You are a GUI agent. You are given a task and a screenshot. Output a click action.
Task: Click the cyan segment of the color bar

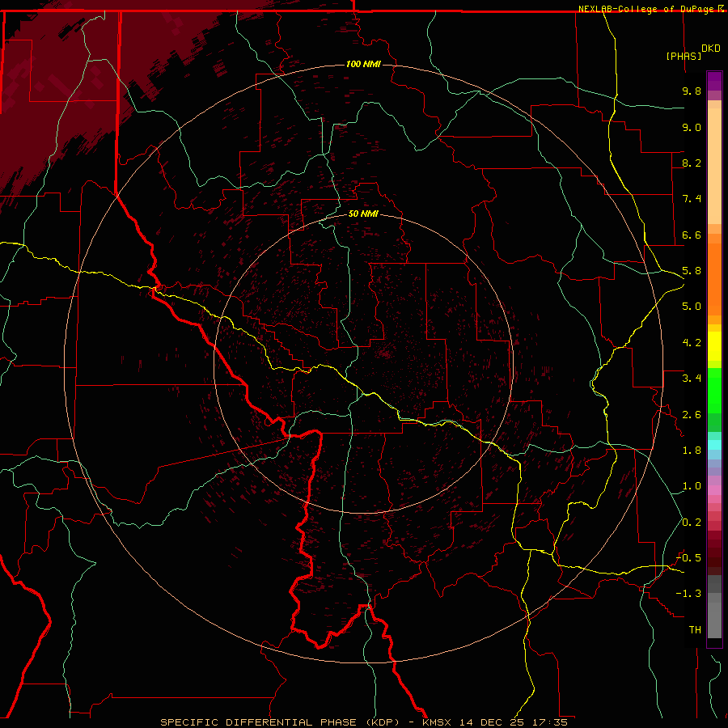point(714,444)
